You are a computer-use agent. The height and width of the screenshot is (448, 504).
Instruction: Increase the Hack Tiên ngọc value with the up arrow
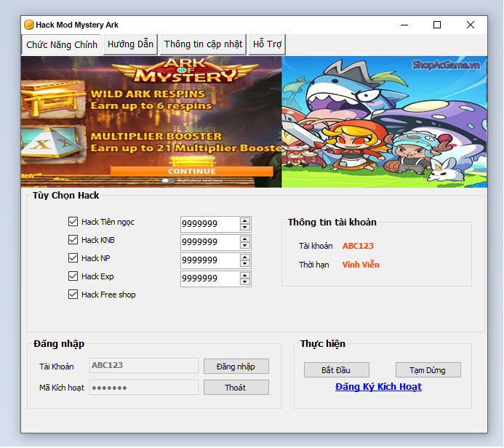(x=245, y=221)
